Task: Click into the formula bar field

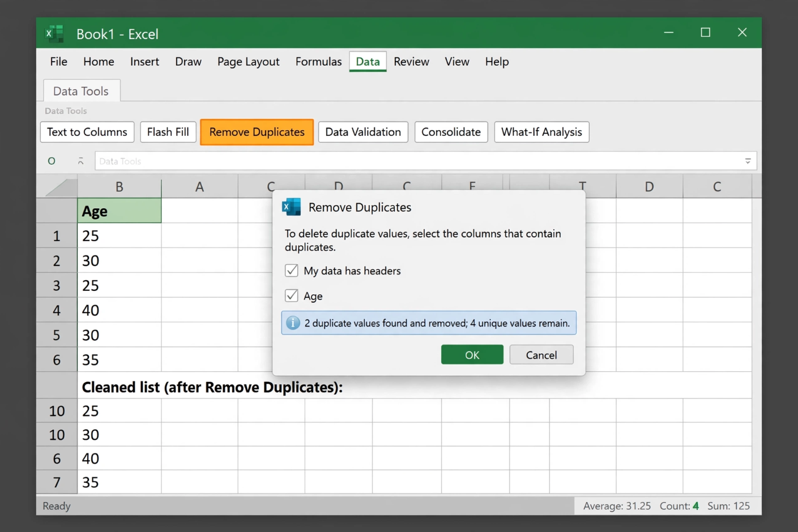Action: [x=425, y=161]
